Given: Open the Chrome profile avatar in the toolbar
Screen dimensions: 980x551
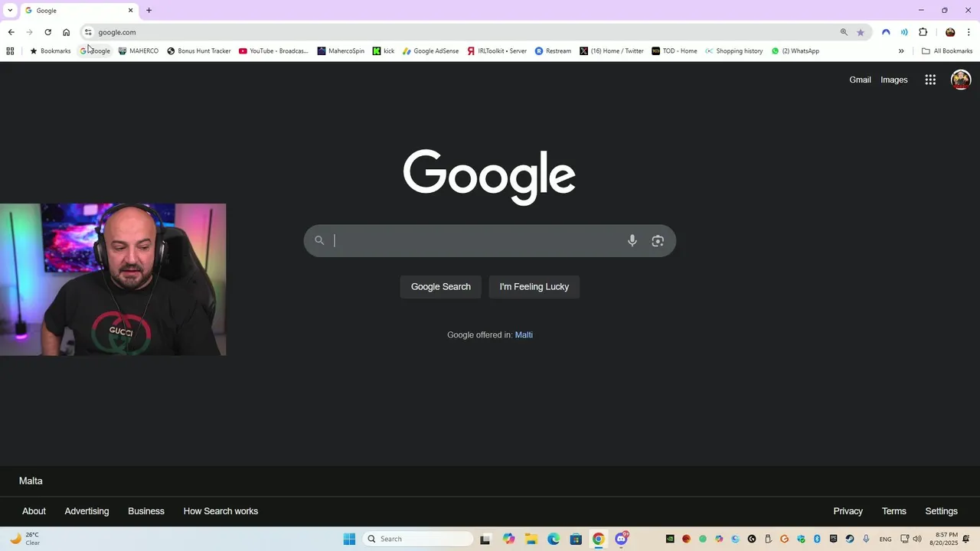Looking at the screenshot, I should tap(950, 32).
